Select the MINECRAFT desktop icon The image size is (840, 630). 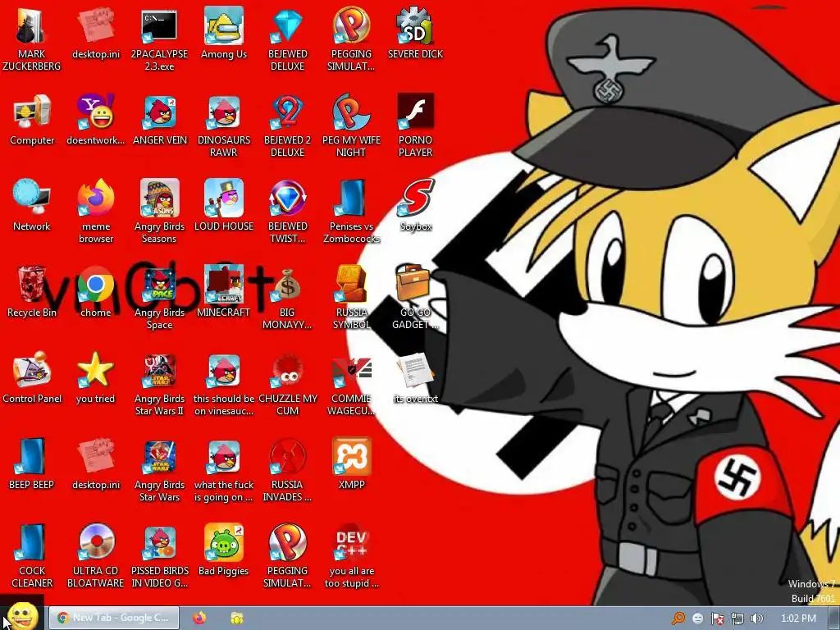(223, 285)
